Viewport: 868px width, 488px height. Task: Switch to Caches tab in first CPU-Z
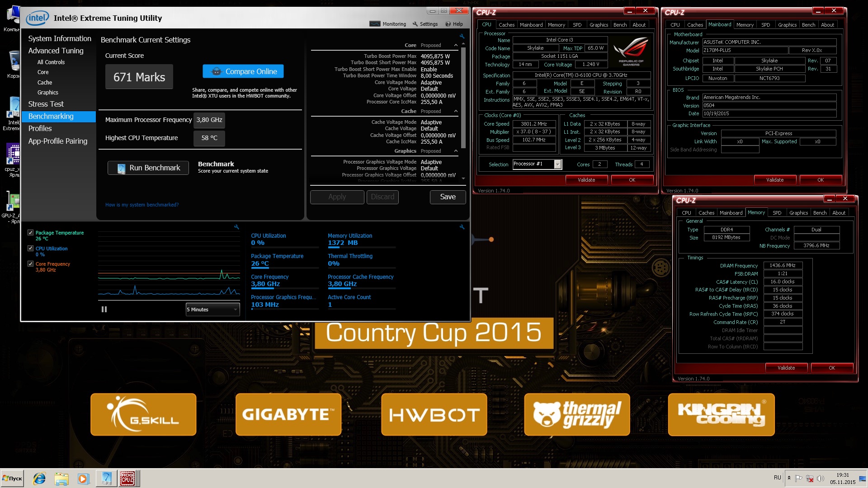[x=506, y=25]
